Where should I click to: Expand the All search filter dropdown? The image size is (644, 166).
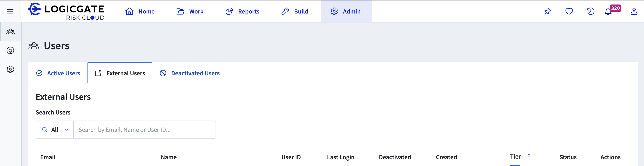pyautogui.click(x=55, y=130)
